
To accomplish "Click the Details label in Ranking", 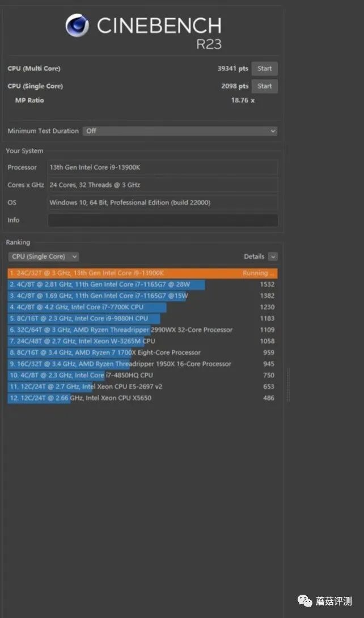I will [x=254, y=257].
